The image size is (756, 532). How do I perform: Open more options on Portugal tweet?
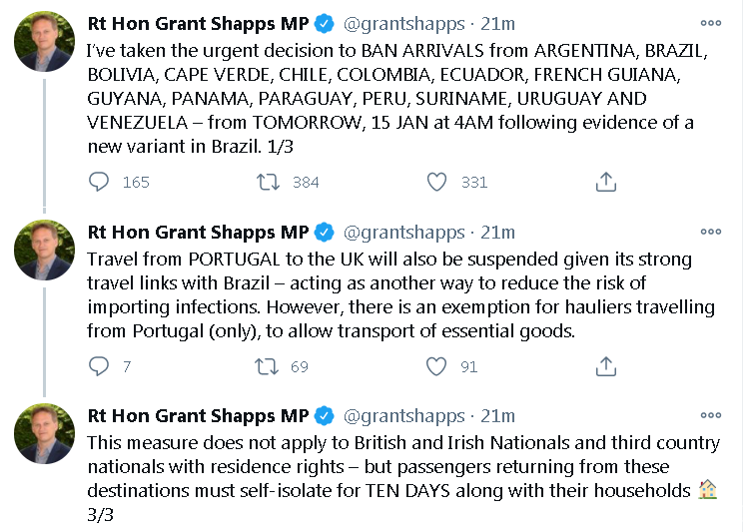[x=711, y=232]
